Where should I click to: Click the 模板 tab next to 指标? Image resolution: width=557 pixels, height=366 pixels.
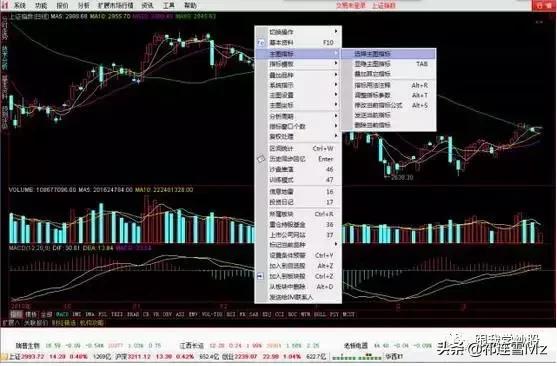(x=31, y=314)
